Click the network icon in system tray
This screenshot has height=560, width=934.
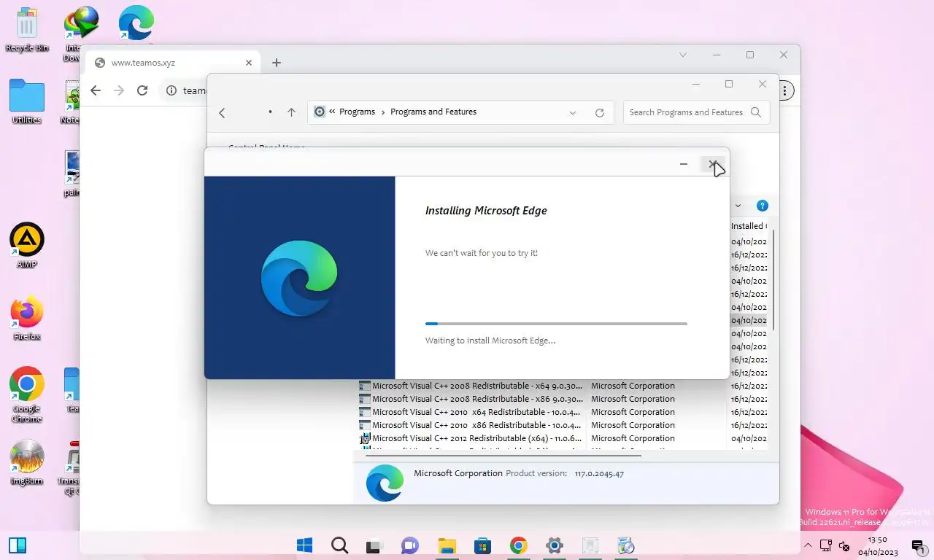(826, 545)
